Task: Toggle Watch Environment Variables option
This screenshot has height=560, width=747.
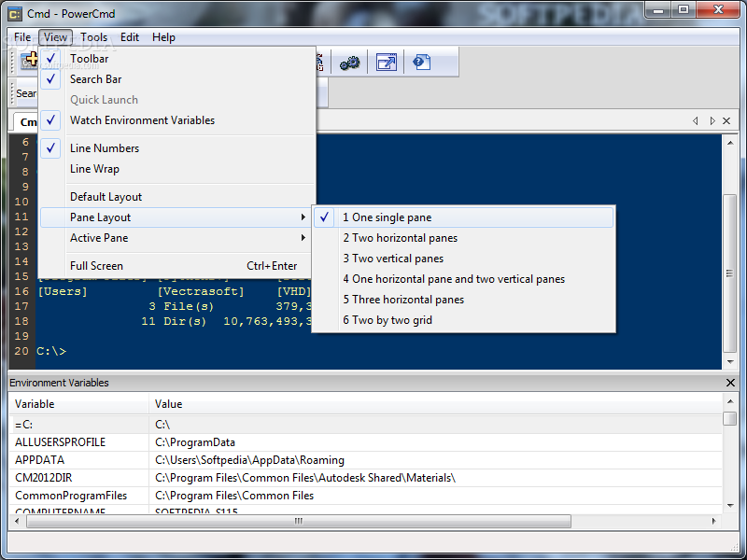Action: [x=176, y=120]
